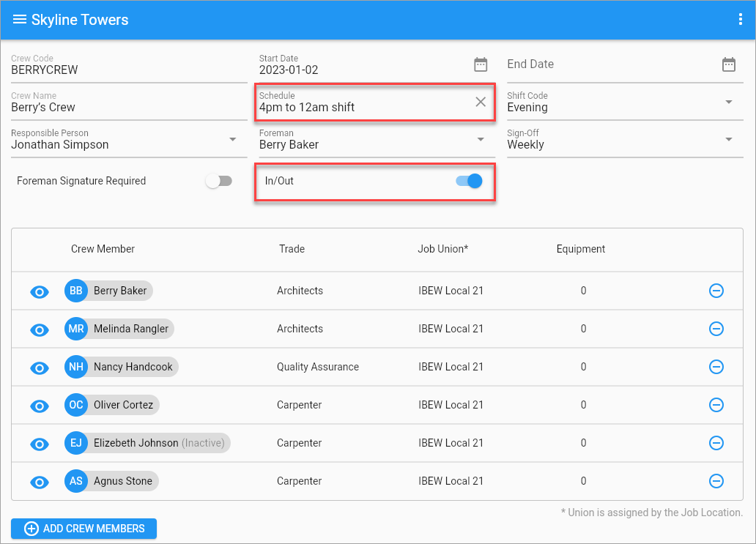Click the NH avatar for Nancy Handcook
The image size is (756, 544).
tap(75, 367)
